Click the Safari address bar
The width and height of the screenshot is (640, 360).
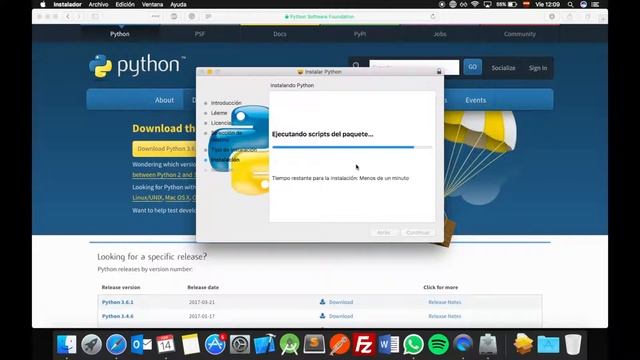pyautogui.click(x=319, y=16)
